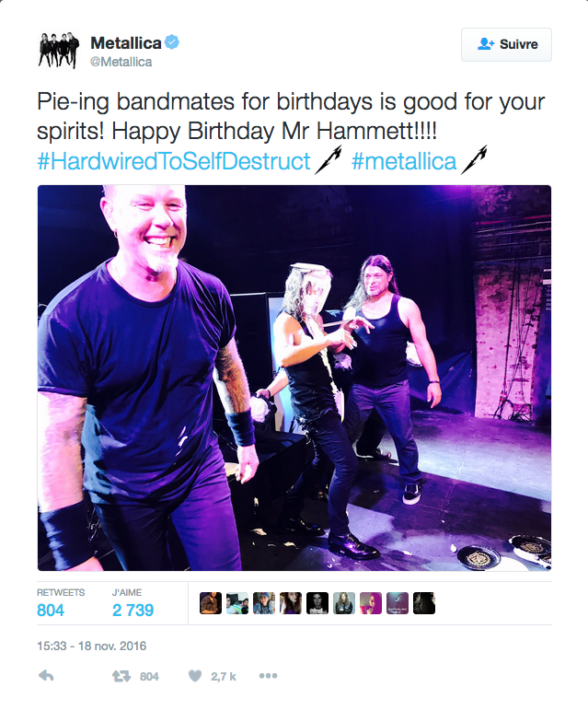
Task: Open the tweet's stage photo
Action: coord(294,378)
